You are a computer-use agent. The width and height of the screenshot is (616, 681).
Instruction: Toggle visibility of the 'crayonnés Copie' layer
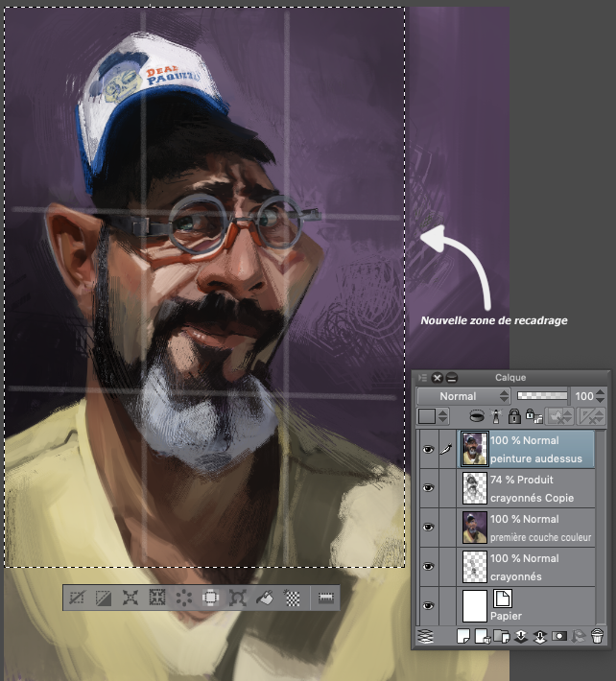coord(428,488)
